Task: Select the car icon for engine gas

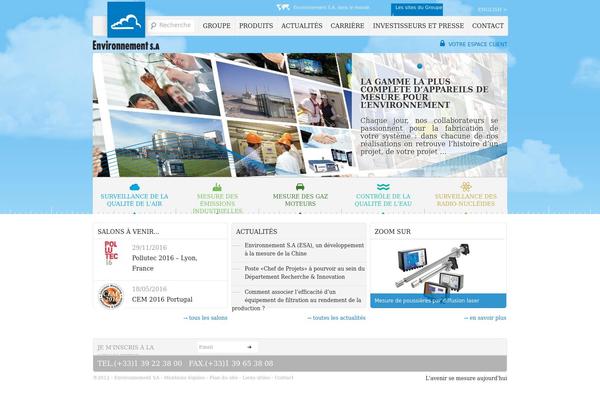Action: [x=300, y=187]
